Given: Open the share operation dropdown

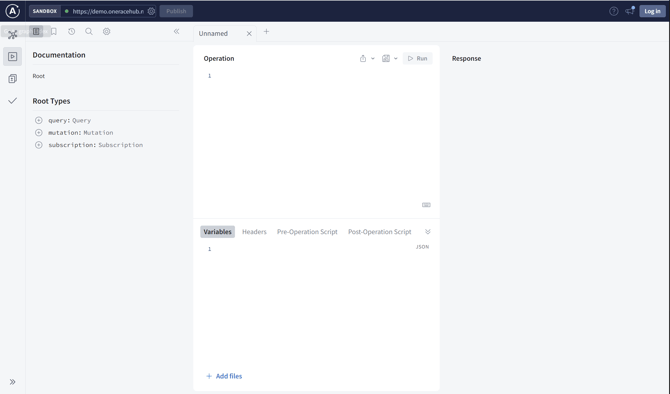Looking at the screenshot, I should pos(367,59).
